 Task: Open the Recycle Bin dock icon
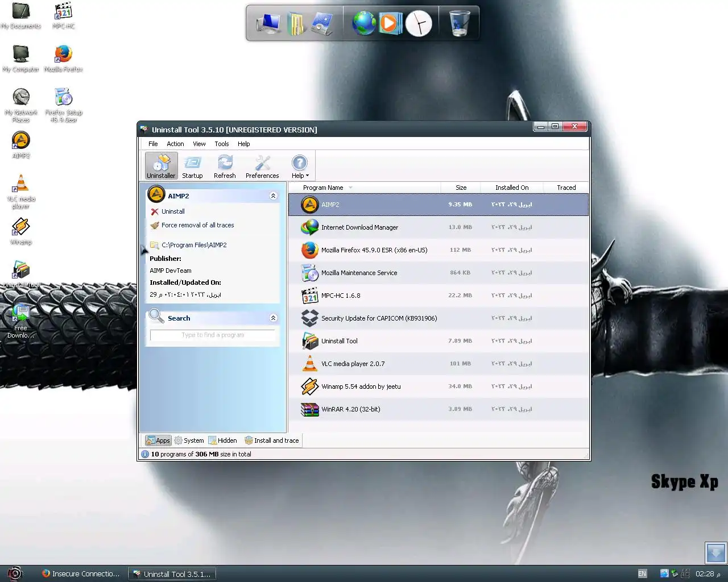[x=460, y=23]
